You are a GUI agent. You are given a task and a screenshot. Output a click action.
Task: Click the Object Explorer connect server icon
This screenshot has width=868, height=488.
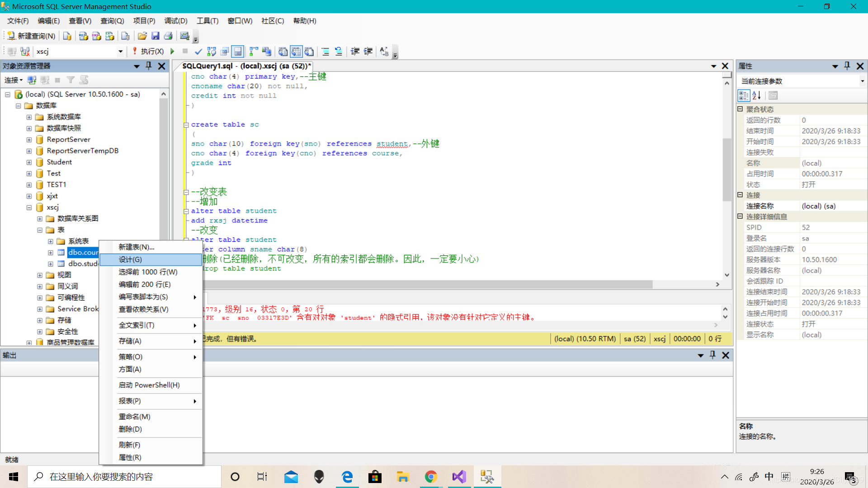pyautogui.click(x=32, y=80)
